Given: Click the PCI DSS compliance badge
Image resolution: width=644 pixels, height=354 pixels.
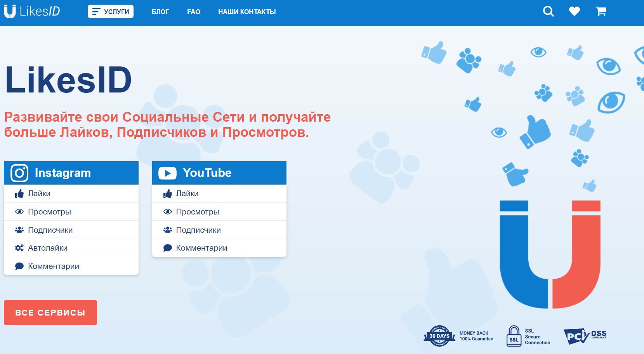Looking at the screenshot, I should [585, 336].
